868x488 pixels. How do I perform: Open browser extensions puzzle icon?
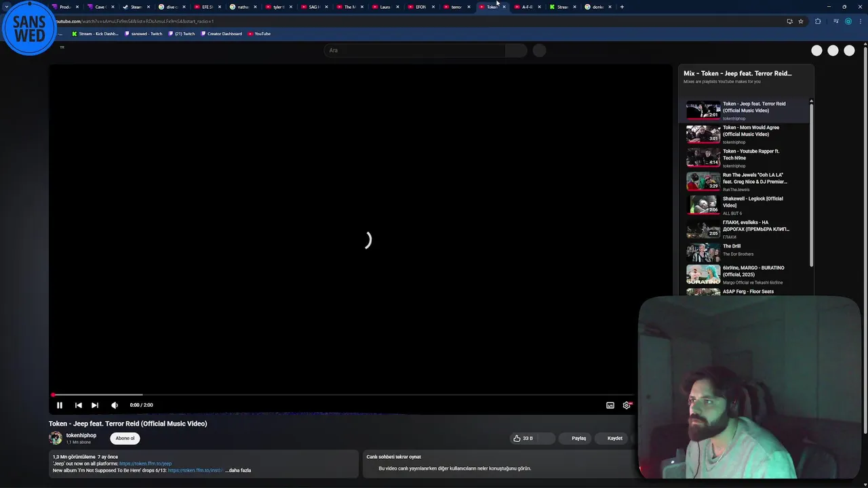pyautogui.click(x=818, y=21)
